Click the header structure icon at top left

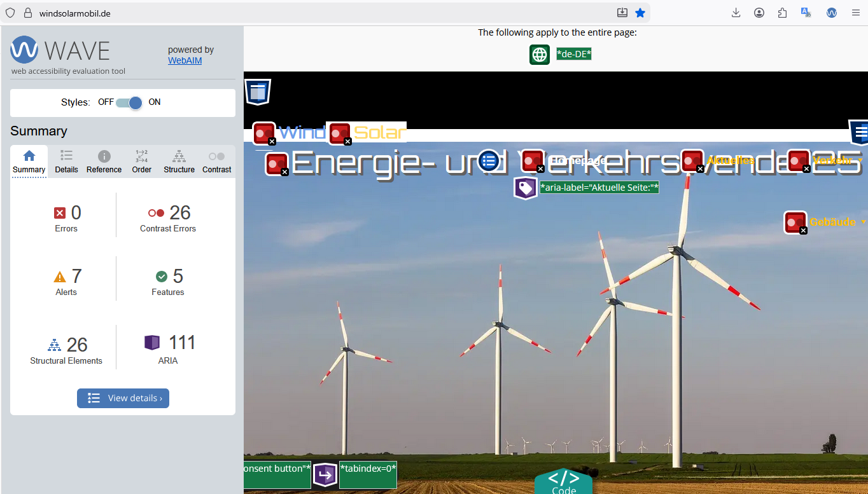pos(258,92)
